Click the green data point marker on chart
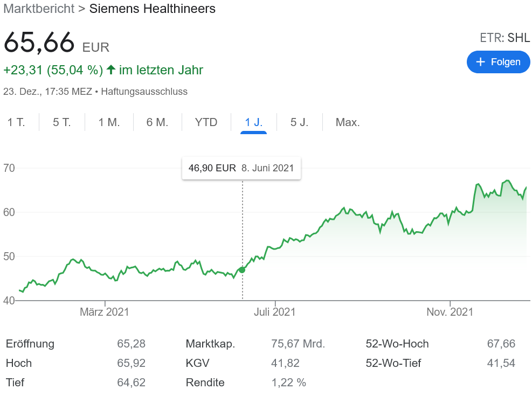This screenshot has height=396, width=532. coord(242,269)
